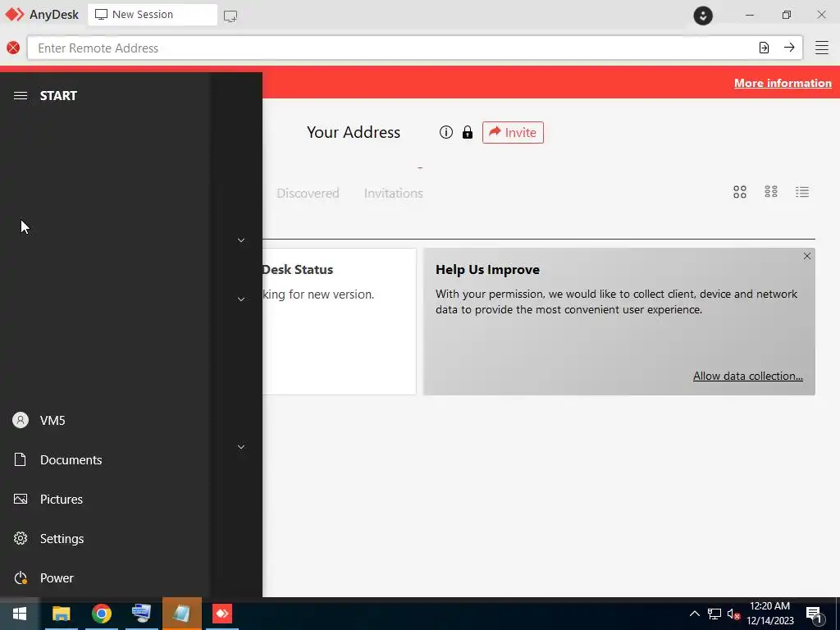The height and width of the screenshot is (630, 840).
Task: Switch to the Discovered tab
Action: tap(308, 194)
